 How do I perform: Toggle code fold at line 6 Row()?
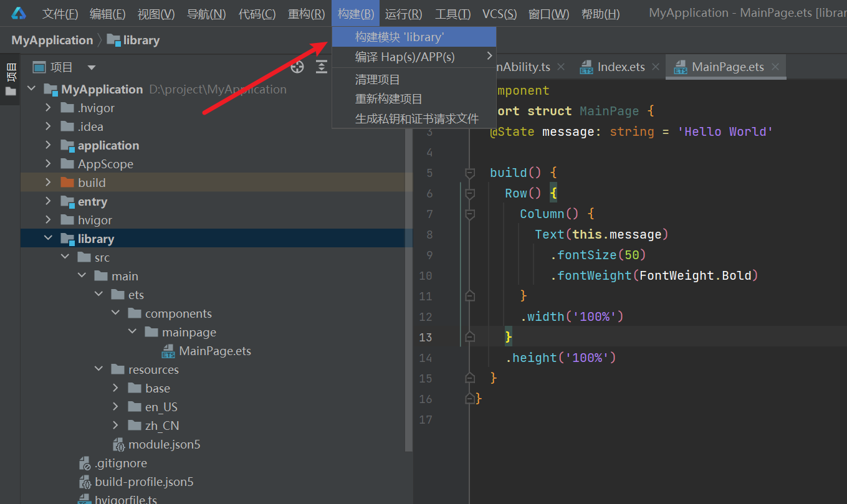470,193
